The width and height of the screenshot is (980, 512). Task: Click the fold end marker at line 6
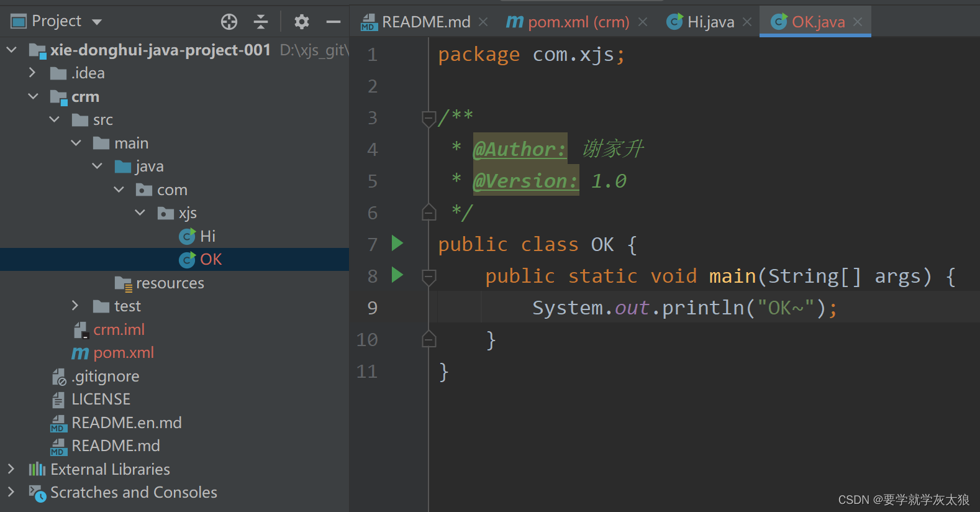pos(429,213)
